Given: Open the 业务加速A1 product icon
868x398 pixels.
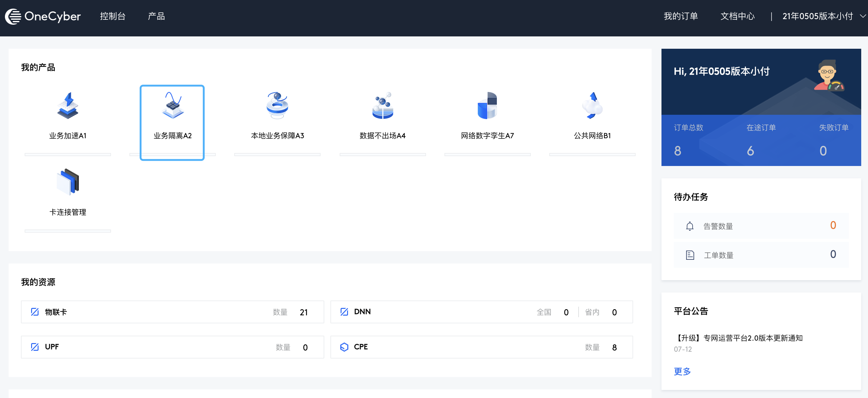Looking at the screenshot, I should coord(68,106).
